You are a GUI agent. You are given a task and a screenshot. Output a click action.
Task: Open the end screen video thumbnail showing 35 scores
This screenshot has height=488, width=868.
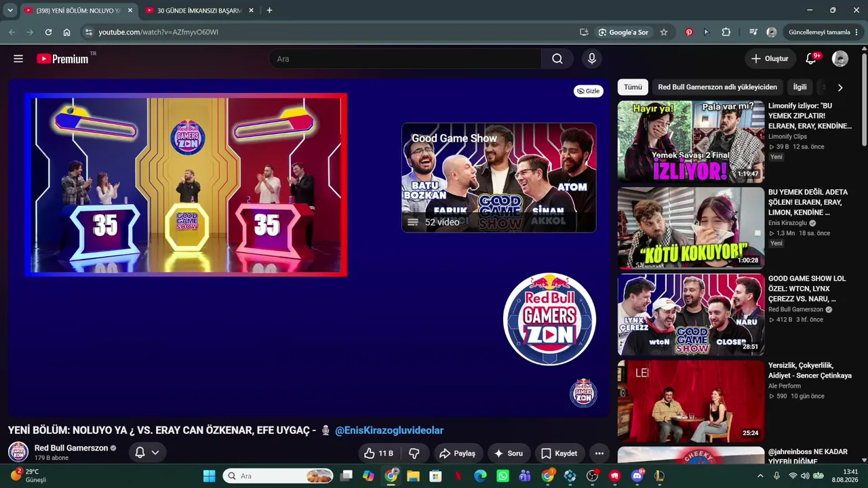click(x=186, y=184)
